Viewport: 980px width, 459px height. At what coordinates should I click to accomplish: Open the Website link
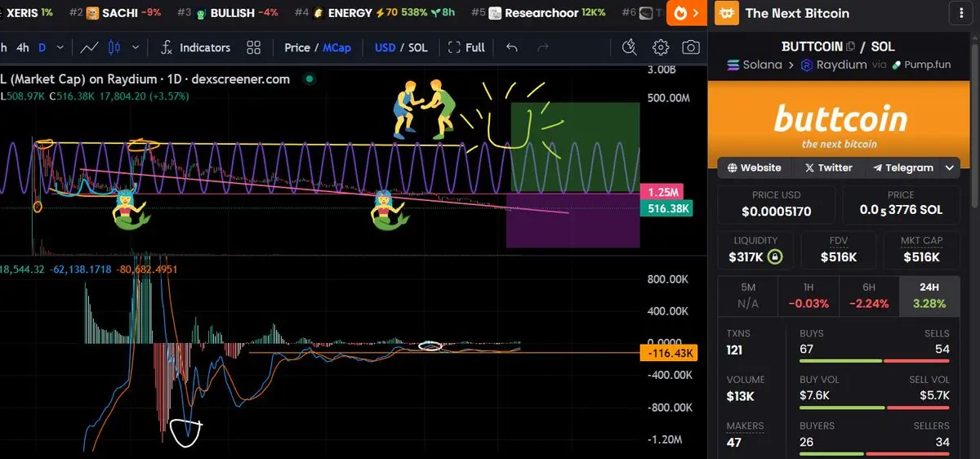[x=754, y=167]
